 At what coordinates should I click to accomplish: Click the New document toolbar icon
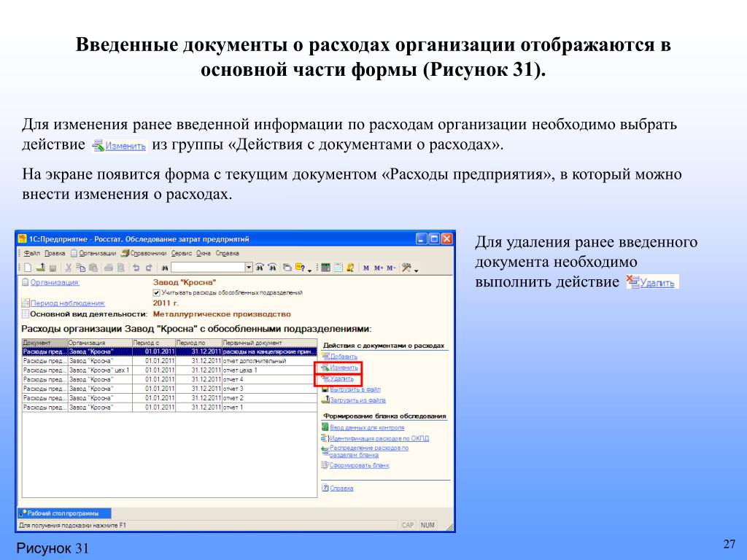coord(28,268)
